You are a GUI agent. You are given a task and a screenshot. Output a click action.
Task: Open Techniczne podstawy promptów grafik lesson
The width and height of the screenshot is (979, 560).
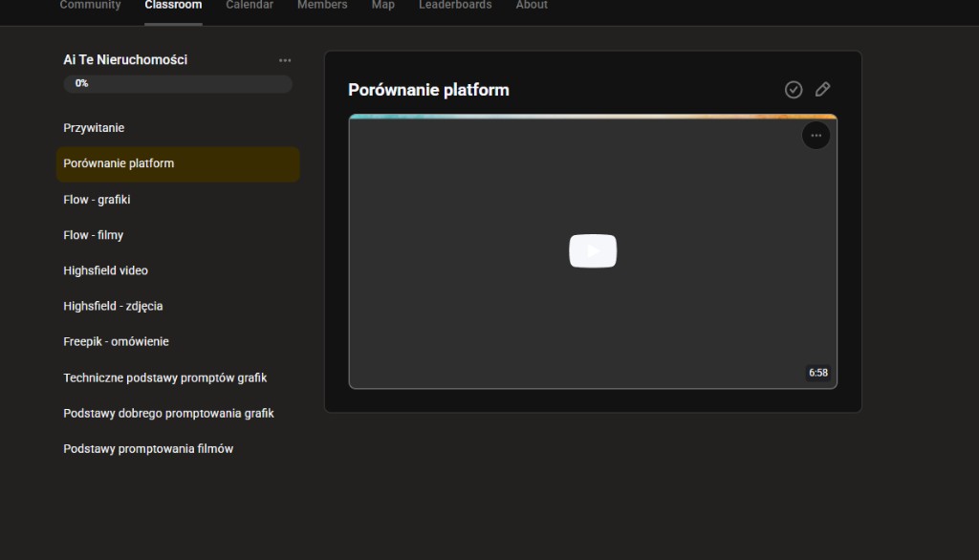click(x=164, y=377)
